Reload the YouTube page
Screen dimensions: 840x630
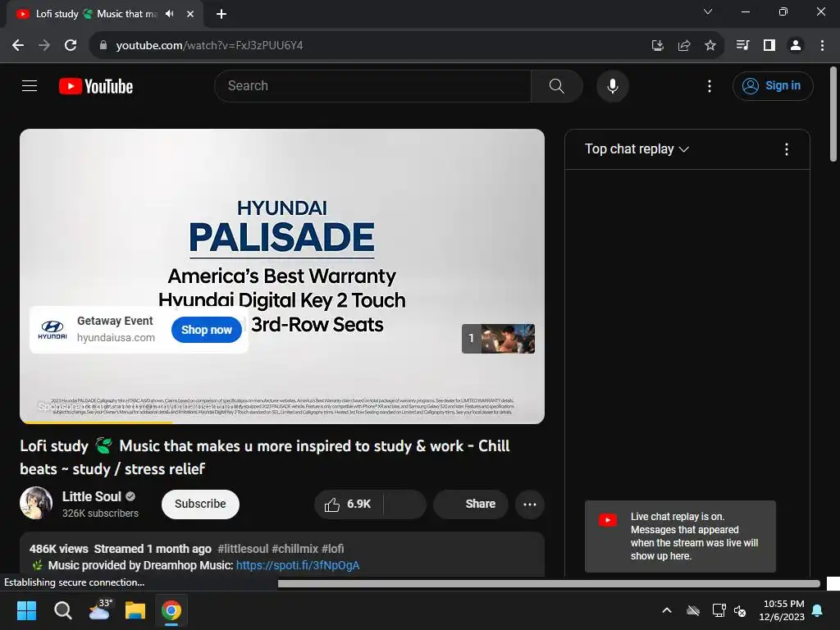tap(71, 45)
